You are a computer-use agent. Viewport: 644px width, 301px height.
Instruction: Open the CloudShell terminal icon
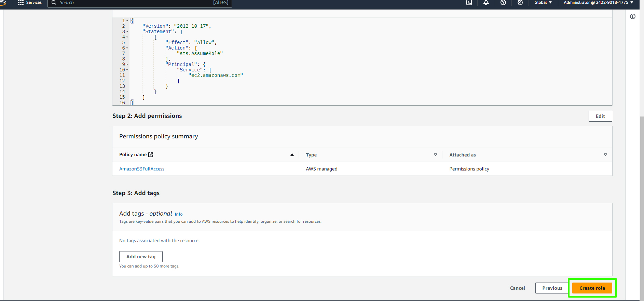click(469, 3)
